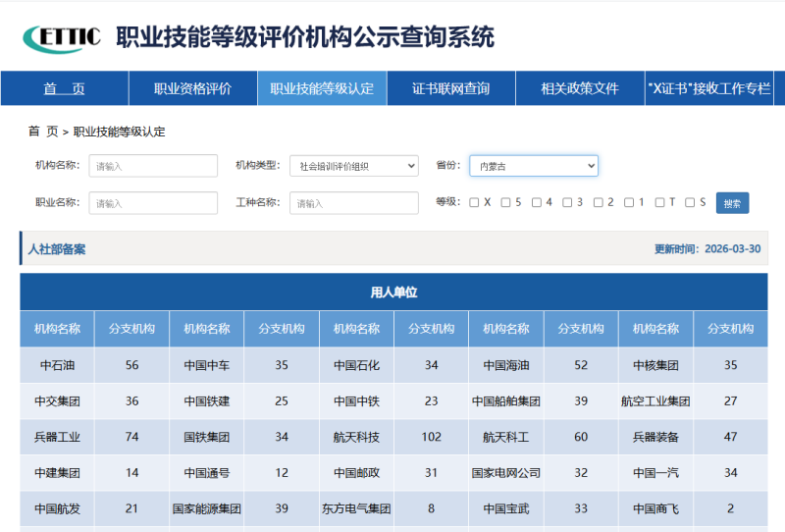Click 航空工业集团 branch count 27
This screenshot has height=532, width=785.
(730, 401)
